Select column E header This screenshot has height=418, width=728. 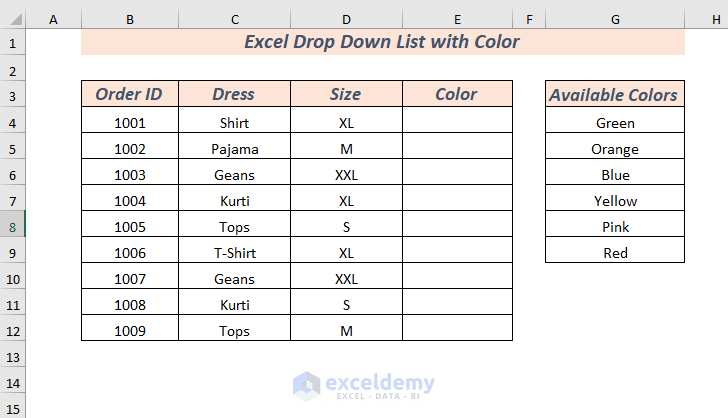[457, 19]
